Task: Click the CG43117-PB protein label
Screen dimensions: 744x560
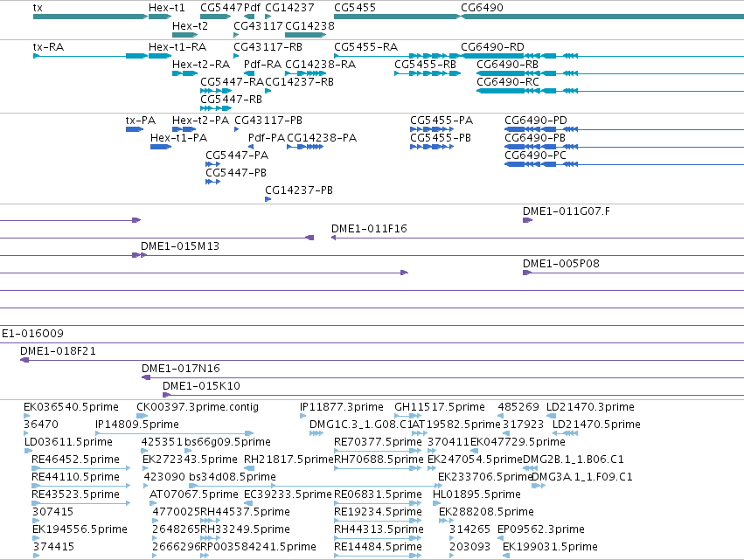Action: [x=268, y=121]
